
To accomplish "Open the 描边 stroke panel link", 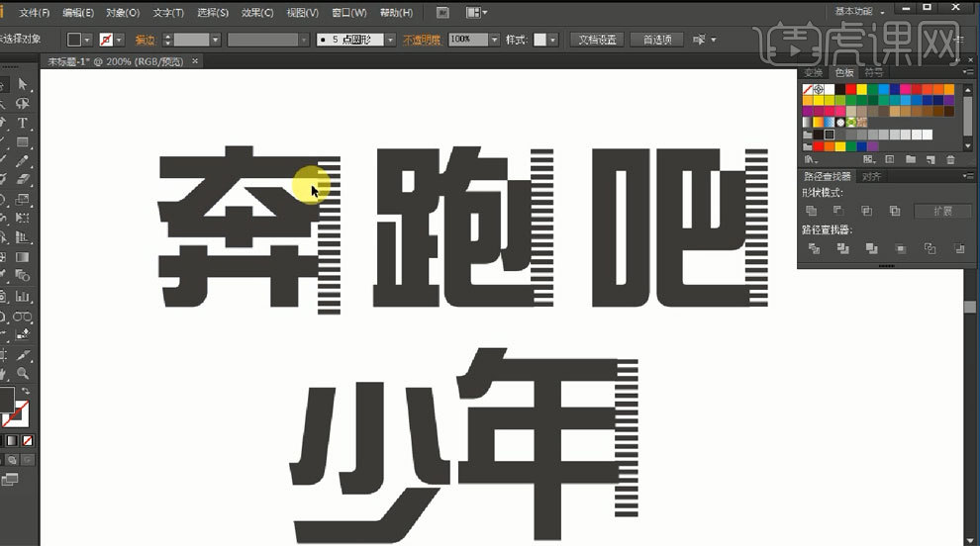I will (145, 40).
